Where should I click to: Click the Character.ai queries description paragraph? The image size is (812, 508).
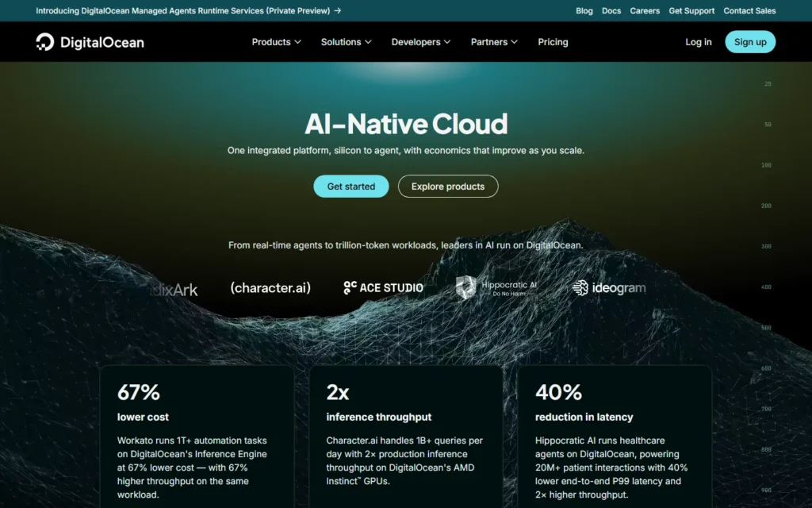click(x=404, y=461)
